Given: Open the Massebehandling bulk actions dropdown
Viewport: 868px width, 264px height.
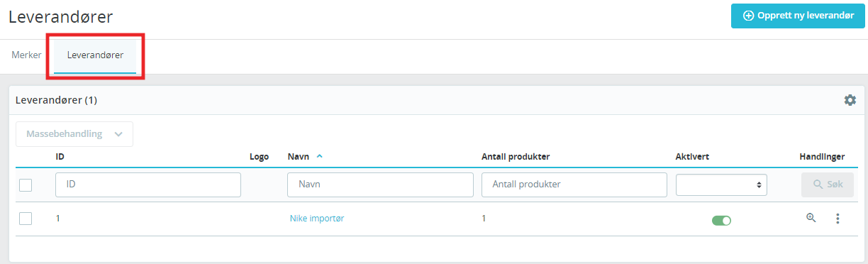Looking at the screenshot, I should click(74, 133).
